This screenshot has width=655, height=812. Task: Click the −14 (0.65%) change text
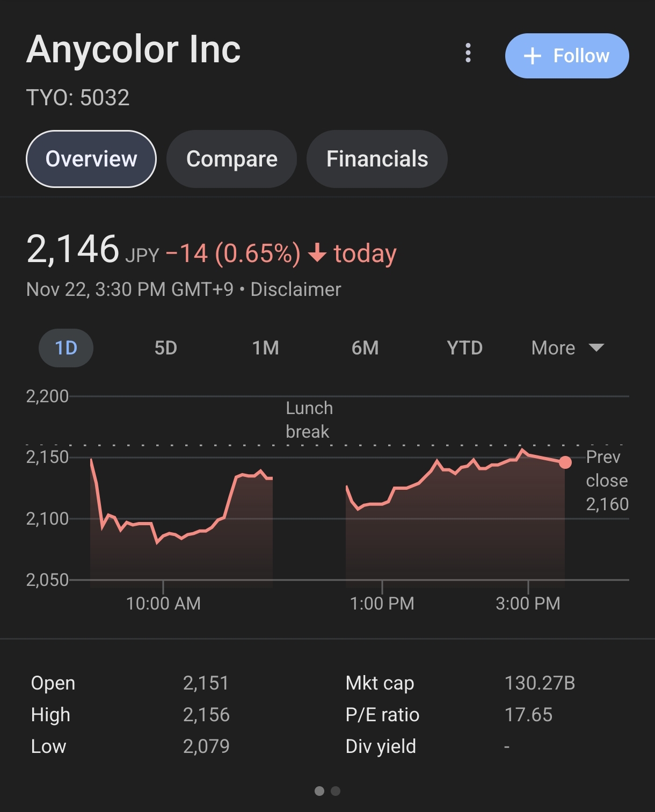pos(233,253)
